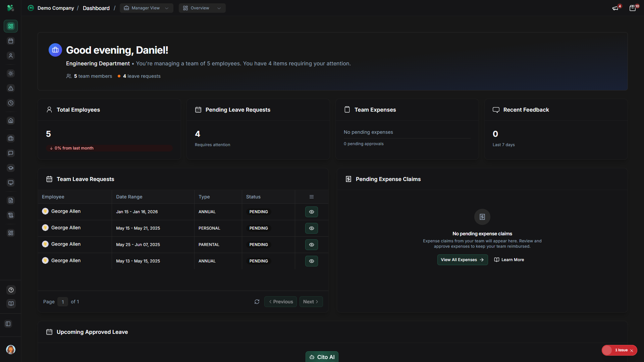Select the People icon in the sidebar
This screenshot has height=362, width=644.
[x=10, y=56]
